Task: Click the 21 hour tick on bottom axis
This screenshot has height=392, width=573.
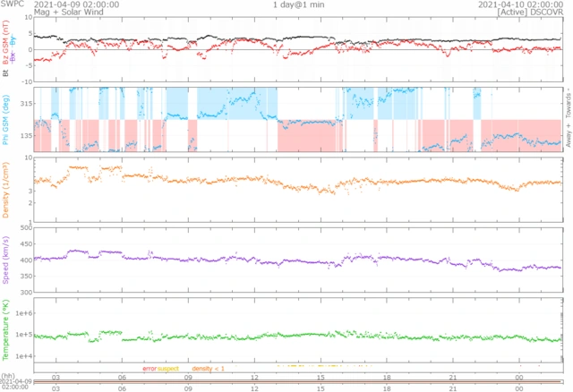Action: [454, 378]
